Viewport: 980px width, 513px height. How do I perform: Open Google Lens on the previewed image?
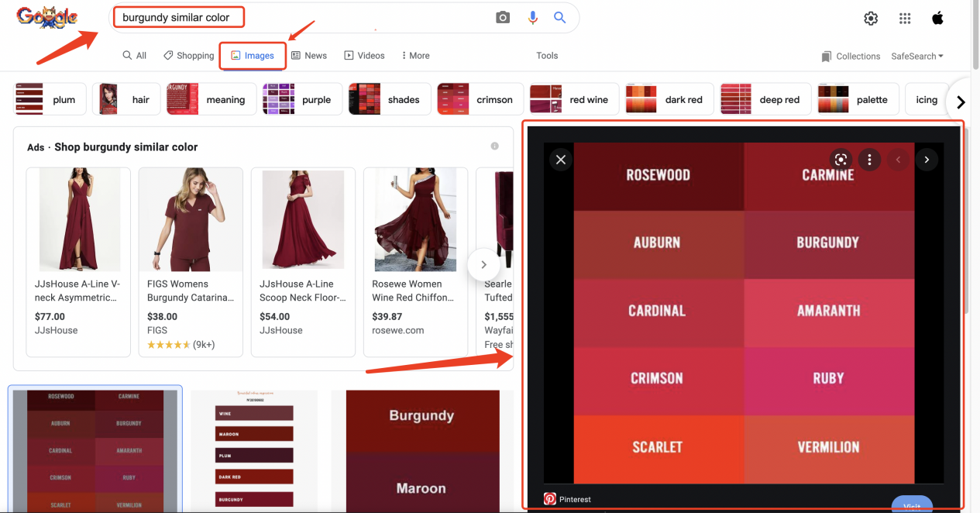pos(841,160)
